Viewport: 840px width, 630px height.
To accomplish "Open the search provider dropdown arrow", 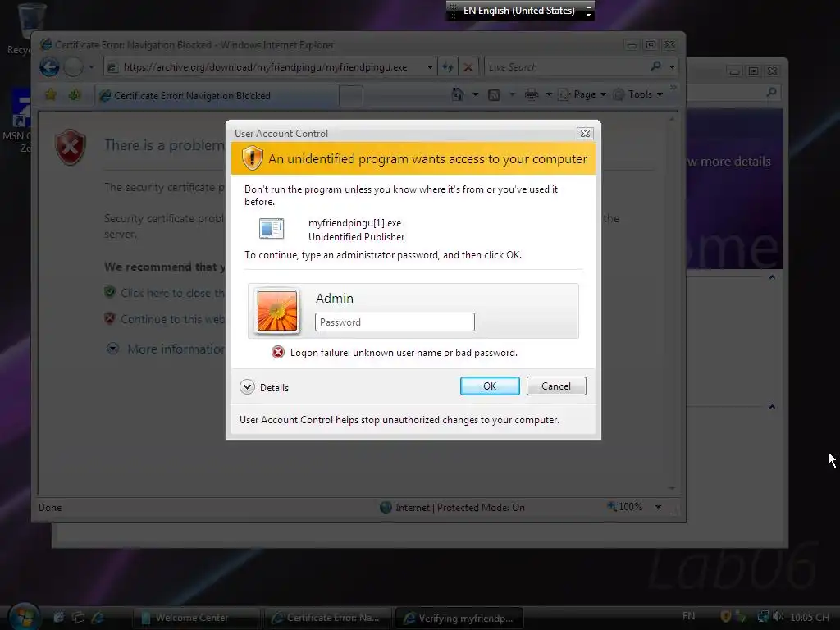I will click(672, 67).
